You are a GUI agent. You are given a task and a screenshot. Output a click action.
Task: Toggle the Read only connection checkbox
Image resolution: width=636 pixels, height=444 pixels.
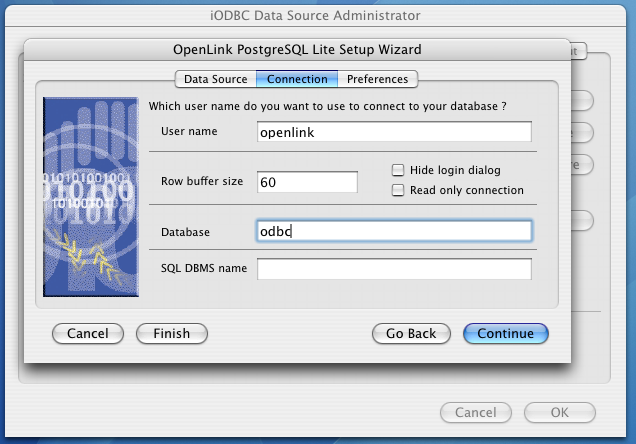(398, 190)
